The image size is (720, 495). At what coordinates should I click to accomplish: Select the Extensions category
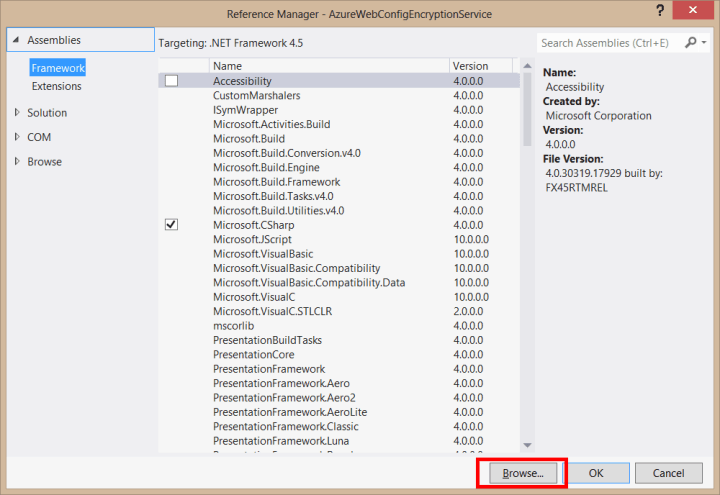pos(56,86)
